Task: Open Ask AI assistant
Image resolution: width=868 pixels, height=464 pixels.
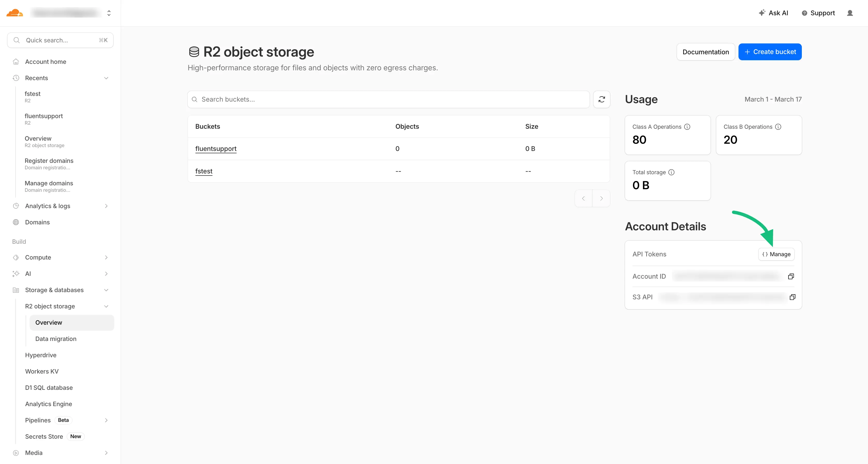Action: [x=773, y=13]
